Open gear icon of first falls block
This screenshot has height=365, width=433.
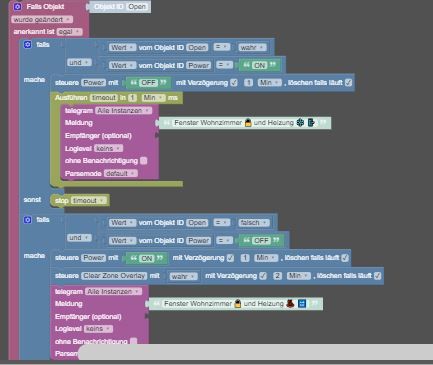tap(27, 44)
